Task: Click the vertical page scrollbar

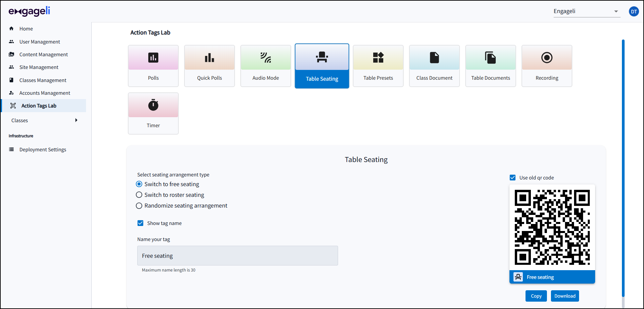Action: click(x=623, y=168)
